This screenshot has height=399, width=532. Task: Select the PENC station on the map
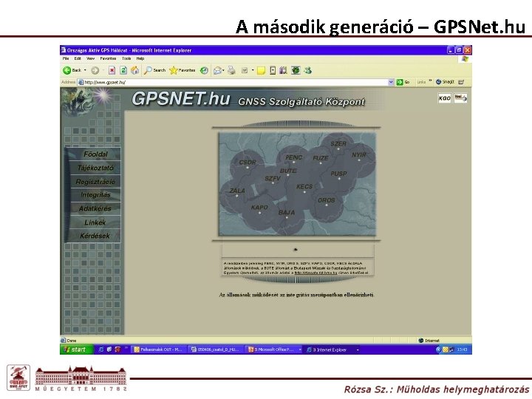click(294, 159)
